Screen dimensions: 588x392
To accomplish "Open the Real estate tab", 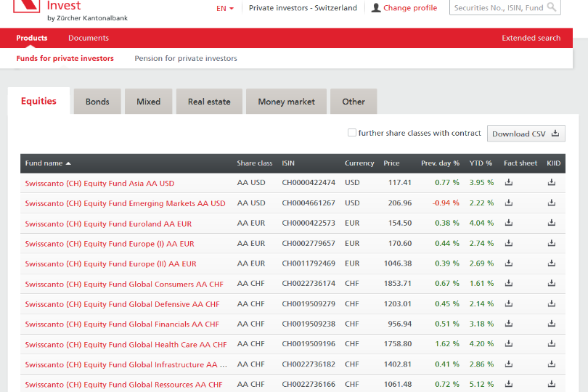I will [x=209, y=102].
